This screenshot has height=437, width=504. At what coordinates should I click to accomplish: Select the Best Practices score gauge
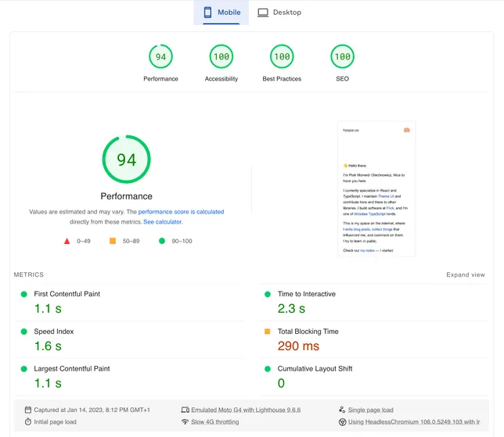click(282, 57)
